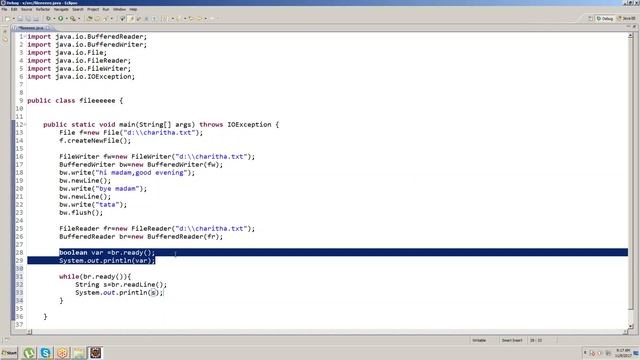Screen dimensions: 640x360
Task: Click "public class fileeeeee {" code line
Action: tap(75, 100)
